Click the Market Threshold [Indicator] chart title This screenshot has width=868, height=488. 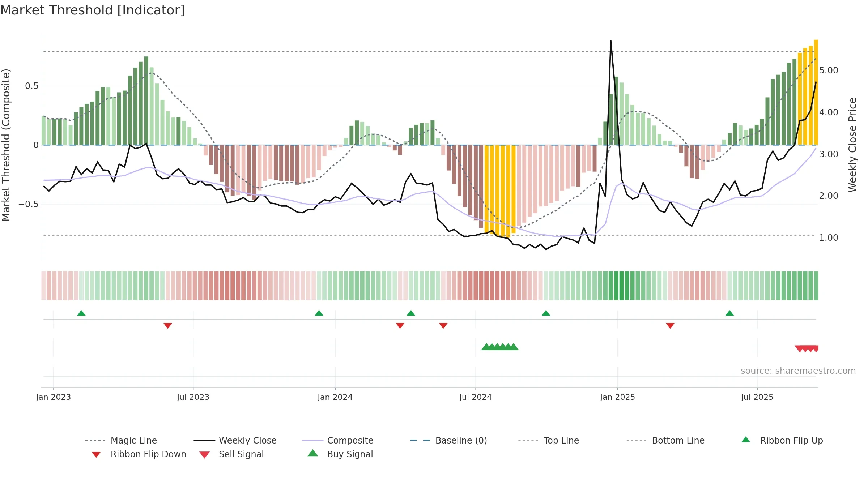click(93, 10)
